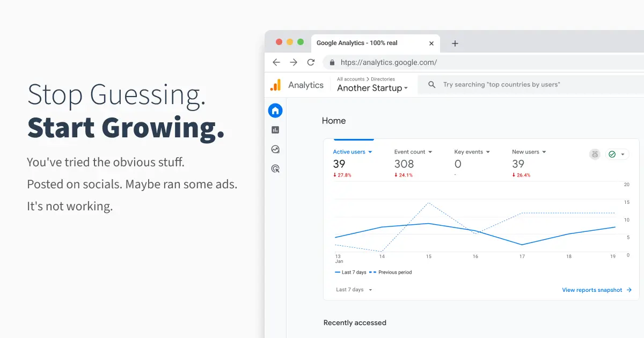Viewport: 644px width, 338px height.
Task: Click the Google Analytics logo
Action: [x=275, y=85]
